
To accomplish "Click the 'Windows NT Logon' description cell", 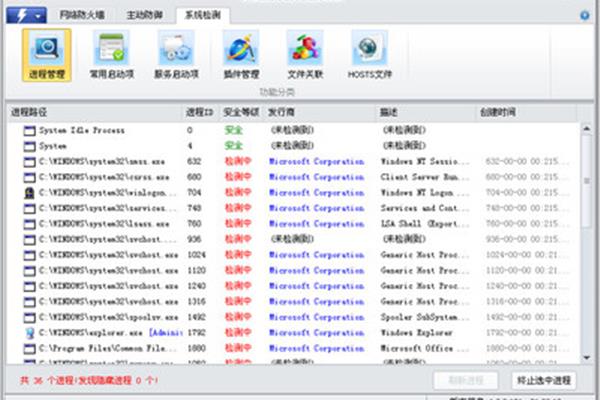I will click(x=424, y=193).
